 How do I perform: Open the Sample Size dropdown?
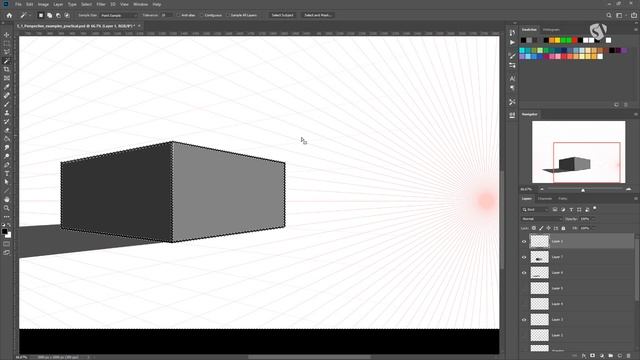119,15
